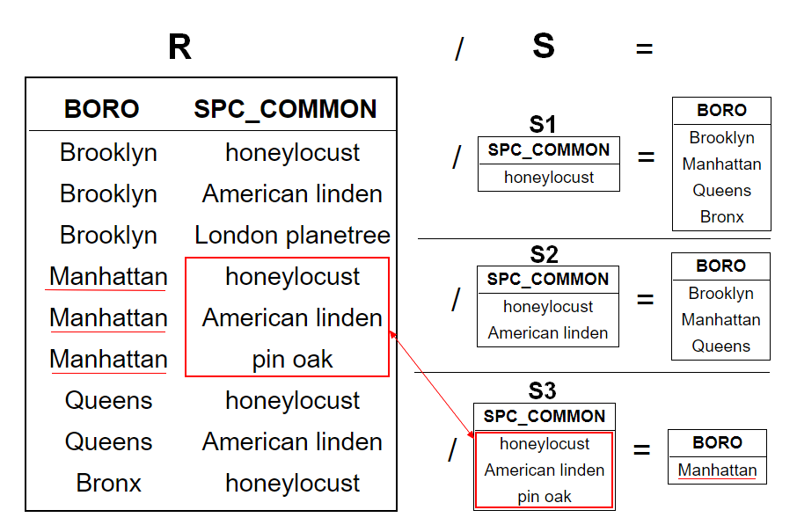
Task: Select honeylocust in the S1 table
Action: (549, 178)
